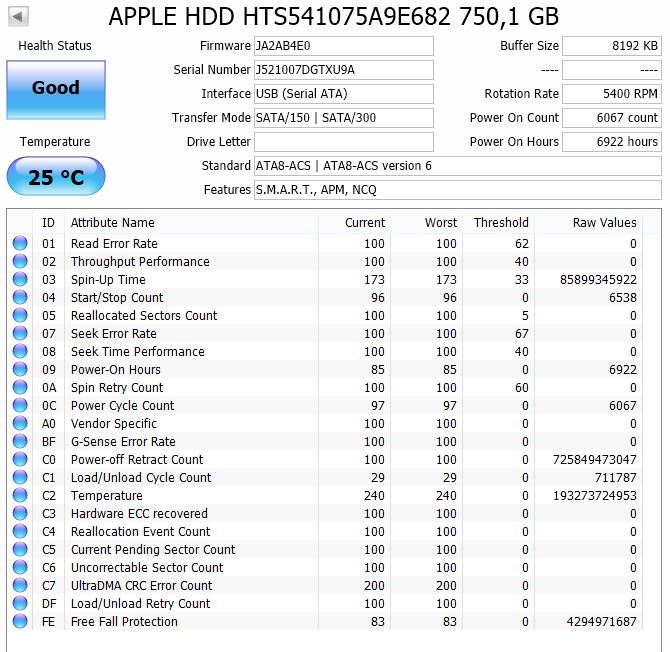This screenshot has width=670, height=652.
Task: Click raw value 193273724953
Action: point(595,496)
